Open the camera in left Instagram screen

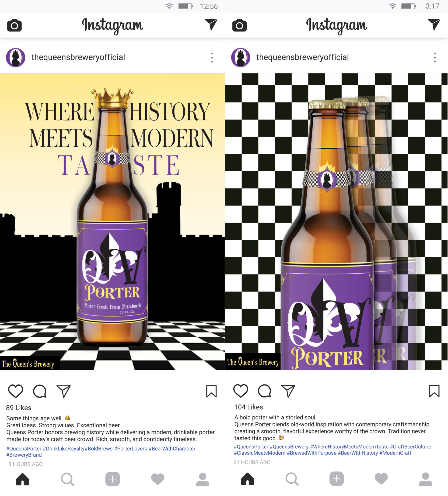pos(14,25)
